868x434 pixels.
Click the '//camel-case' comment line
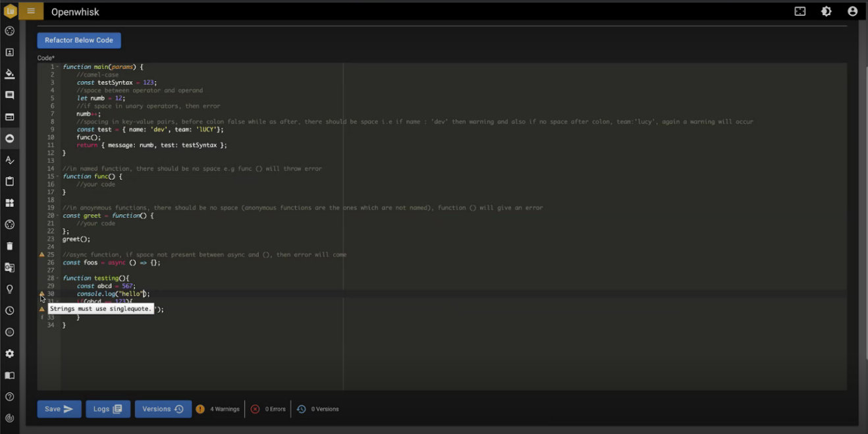(97, 74)
